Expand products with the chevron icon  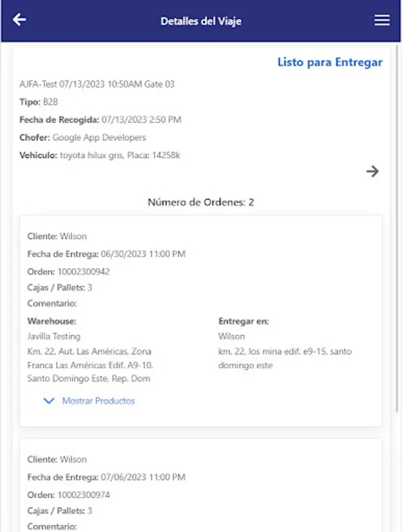49,401
